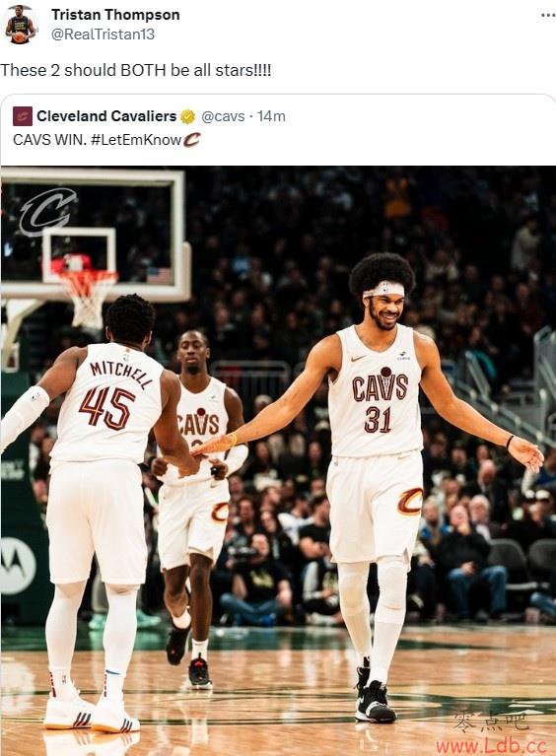This screenshot has height=756, width=556.
Task: Click the 'CAVS WIN.' quoted tweet text
Action: (49, 140)
